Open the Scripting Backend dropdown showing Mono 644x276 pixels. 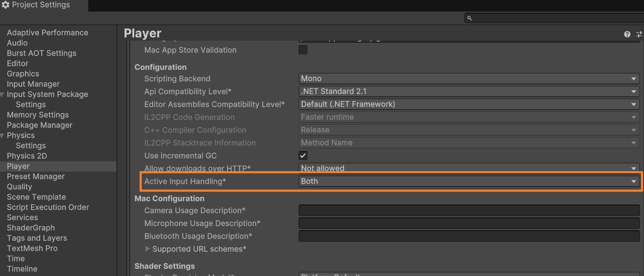tap(468, 78)
